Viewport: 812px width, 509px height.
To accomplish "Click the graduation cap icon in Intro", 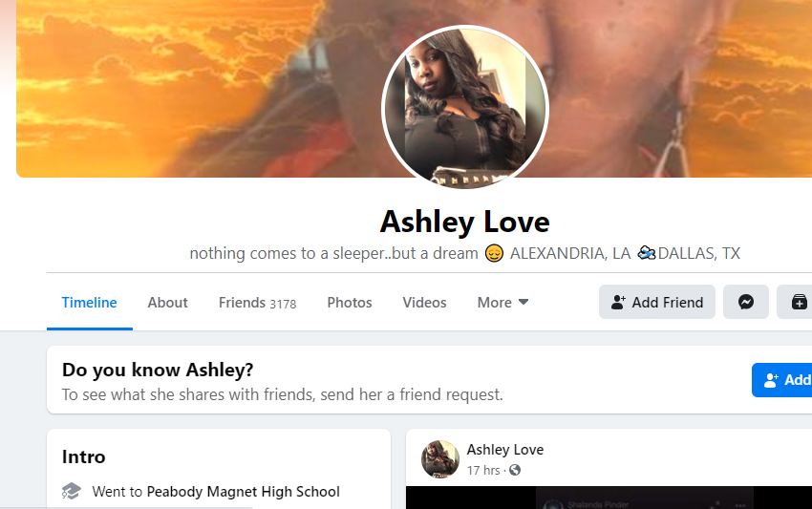I will [x=72, y=491].
